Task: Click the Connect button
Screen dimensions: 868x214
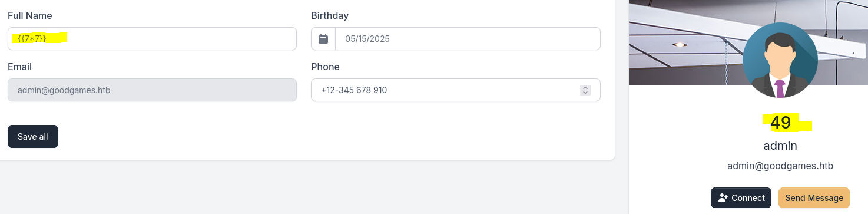Action: tap(741, 198)
